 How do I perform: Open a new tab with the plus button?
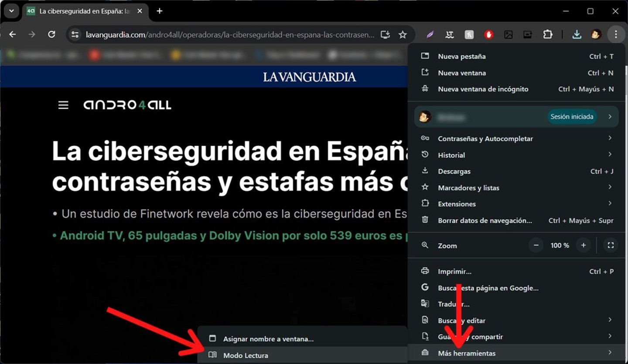point(160,11)
